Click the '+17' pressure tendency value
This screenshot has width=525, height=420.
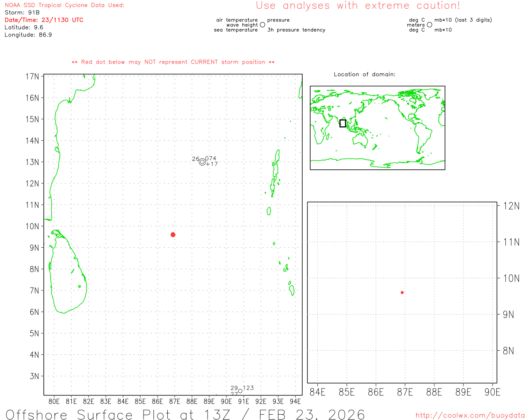212,164
